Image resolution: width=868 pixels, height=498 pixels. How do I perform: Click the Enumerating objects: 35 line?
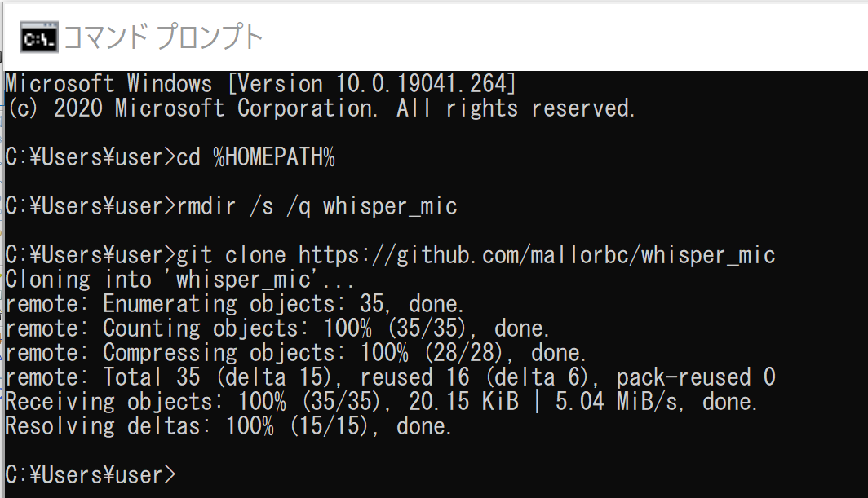(x=234, y=304)
